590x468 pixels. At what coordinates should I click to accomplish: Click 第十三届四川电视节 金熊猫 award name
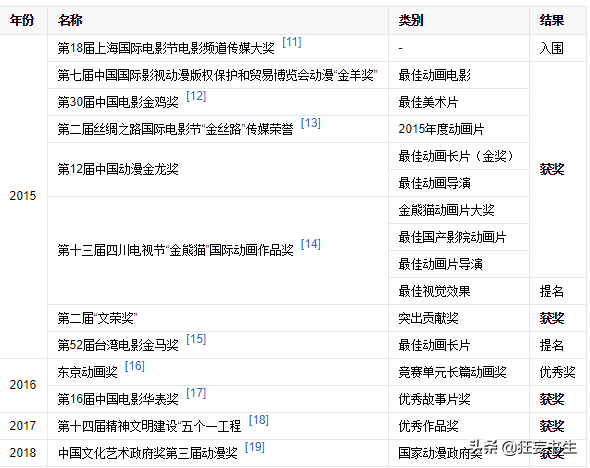[x=175, y=251]
